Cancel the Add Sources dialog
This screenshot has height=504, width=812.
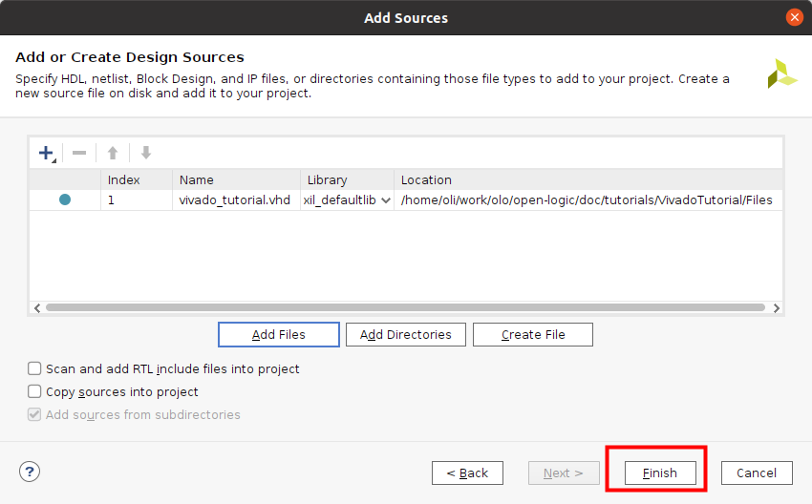pyautogui.click(x=757, y=472)
